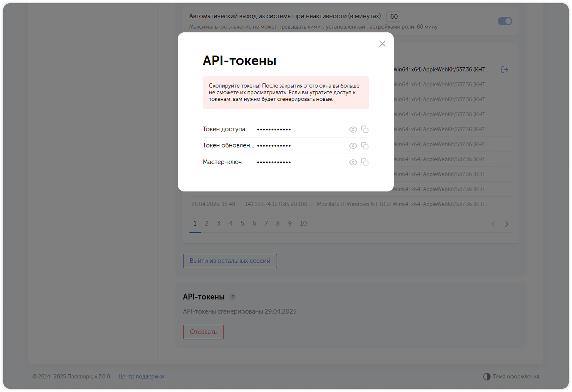Close the API-токены dialog
This screenshot has height=392, width=572.
(x=382, y=44)
